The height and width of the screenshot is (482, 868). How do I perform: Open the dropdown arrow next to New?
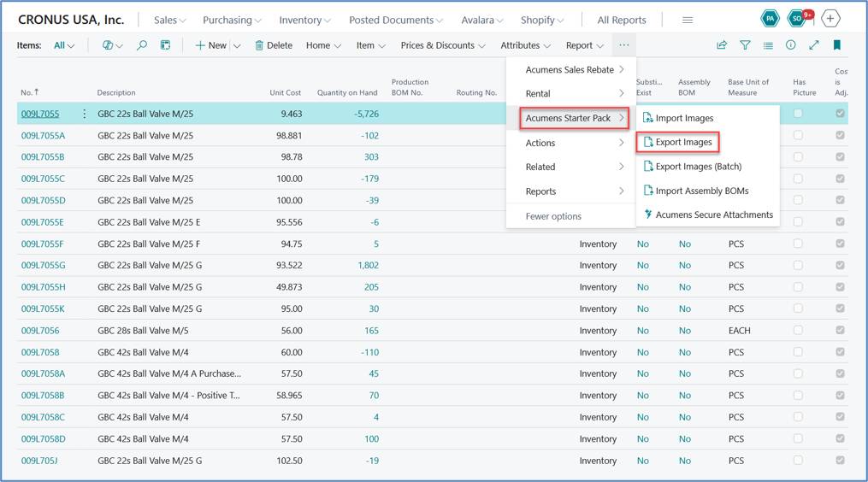tap(237, 46)
